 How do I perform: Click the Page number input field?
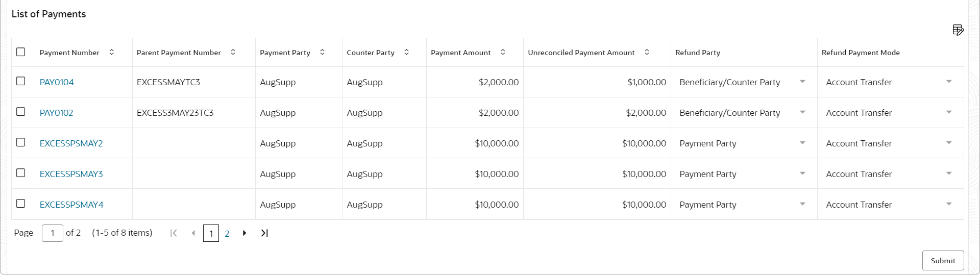point(53,233)
